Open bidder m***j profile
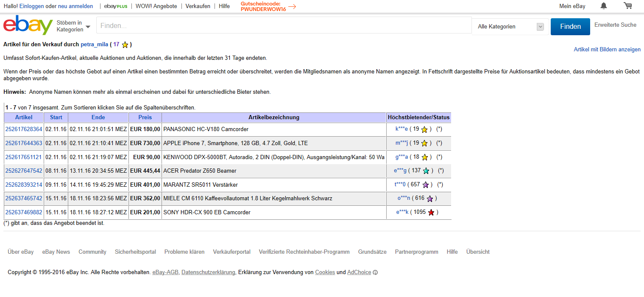This screenshot has width=644, height=297. pyautogui.click(x=401, y=143)
